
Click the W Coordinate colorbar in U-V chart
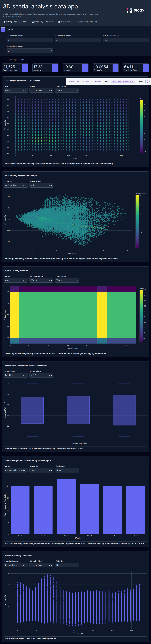click(x=137, y=222)
